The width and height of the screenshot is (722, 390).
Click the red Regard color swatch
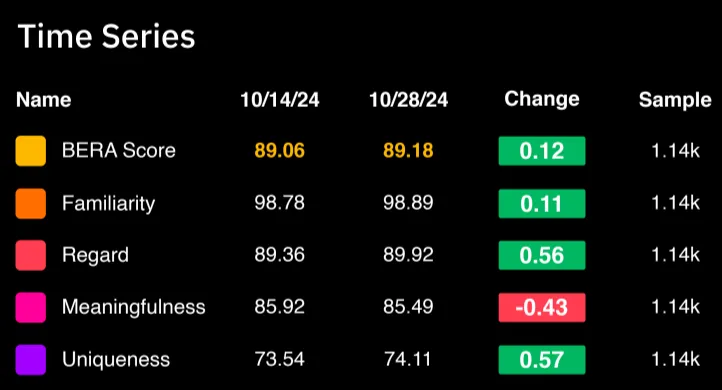coord(30,255)
